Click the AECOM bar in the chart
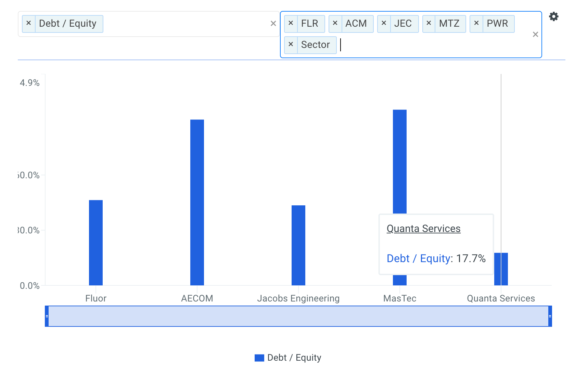588x373 pixels. pos(197,202)
